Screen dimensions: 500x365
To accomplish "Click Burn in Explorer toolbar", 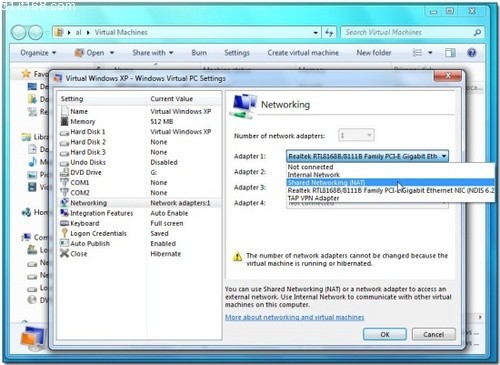I will tap(199, 53).
